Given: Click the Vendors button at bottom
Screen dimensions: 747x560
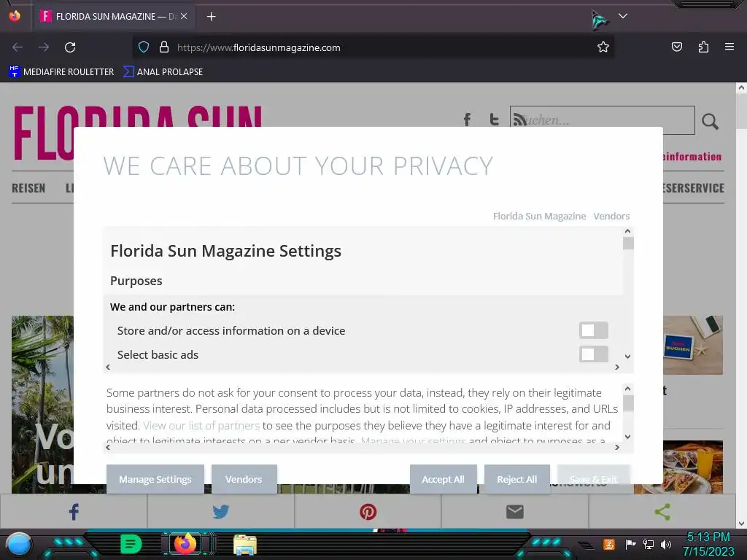Looking at the screenshot, I should pyautogui.click(x=244, y=479).
